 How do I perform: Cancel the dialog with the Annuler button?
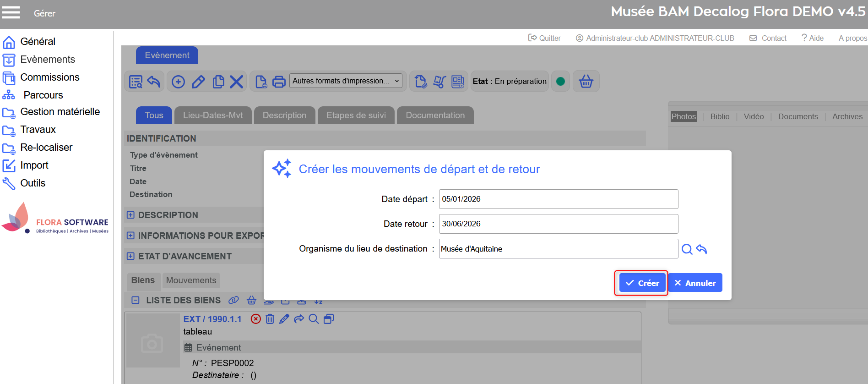tap(695, 283)
